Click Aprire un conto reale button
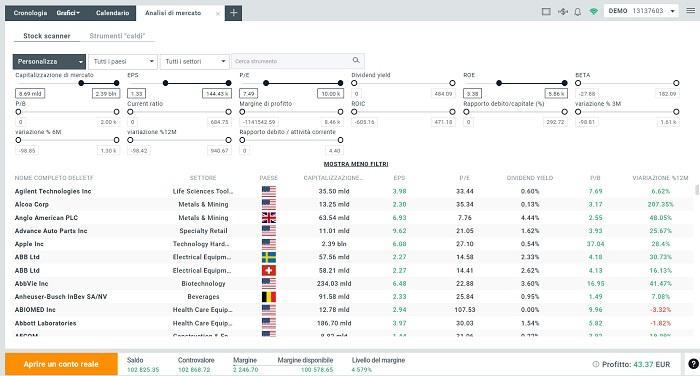Screen dimensions: 700x376 (61, 364)
